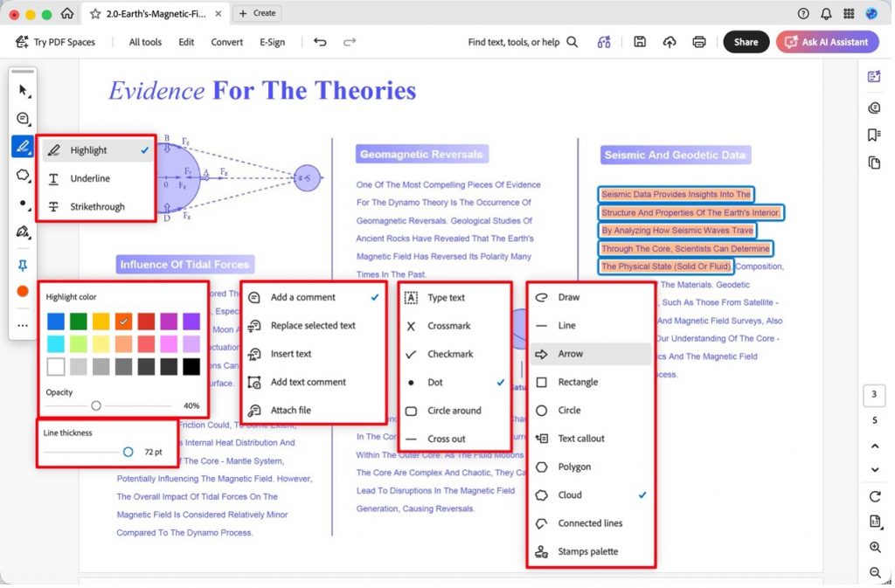The height and width of the screenshot is (588, 895).
Task: Zoom in with the plus magnifier
Action: click(874, 548)
